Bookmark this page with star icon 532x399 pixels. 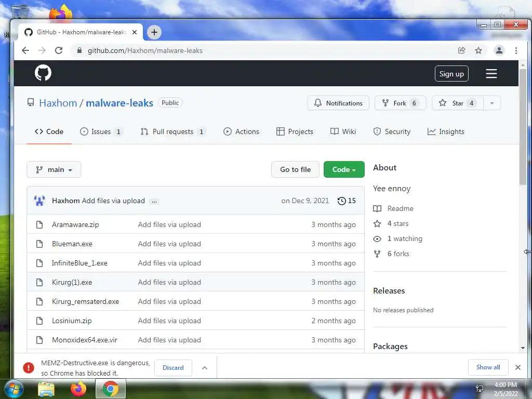click(478, 50)
